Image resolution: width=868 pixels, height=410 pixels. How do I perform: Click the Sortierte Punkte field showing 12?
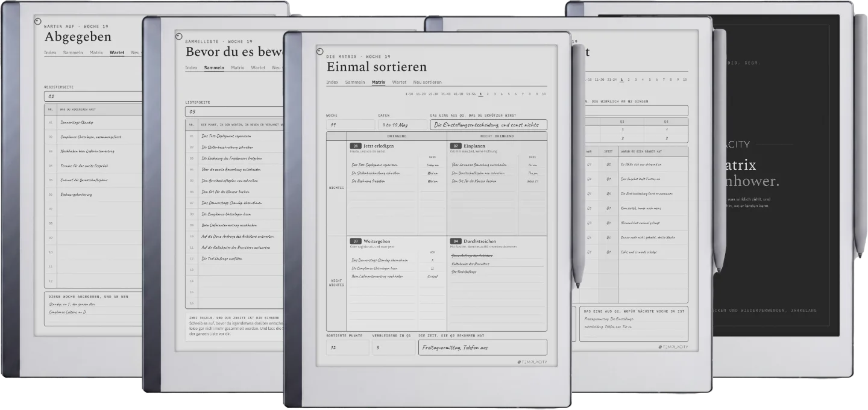click(348, 347)
